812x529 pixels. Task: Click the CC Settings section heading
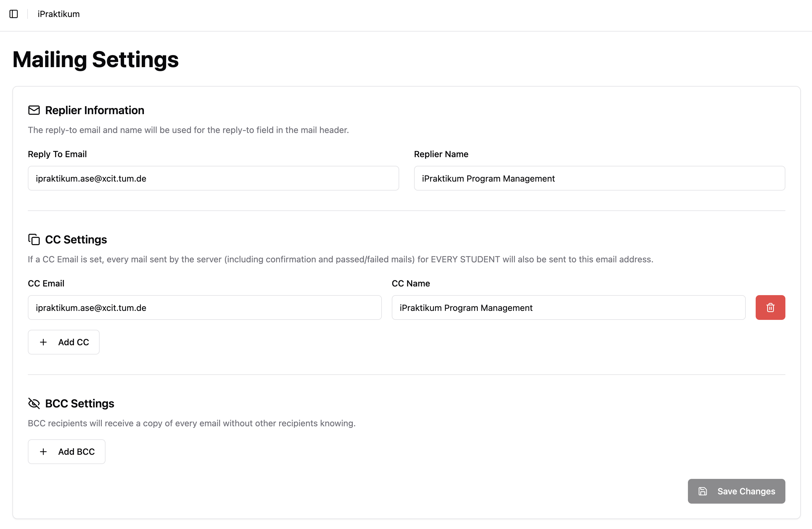point(76,239)
